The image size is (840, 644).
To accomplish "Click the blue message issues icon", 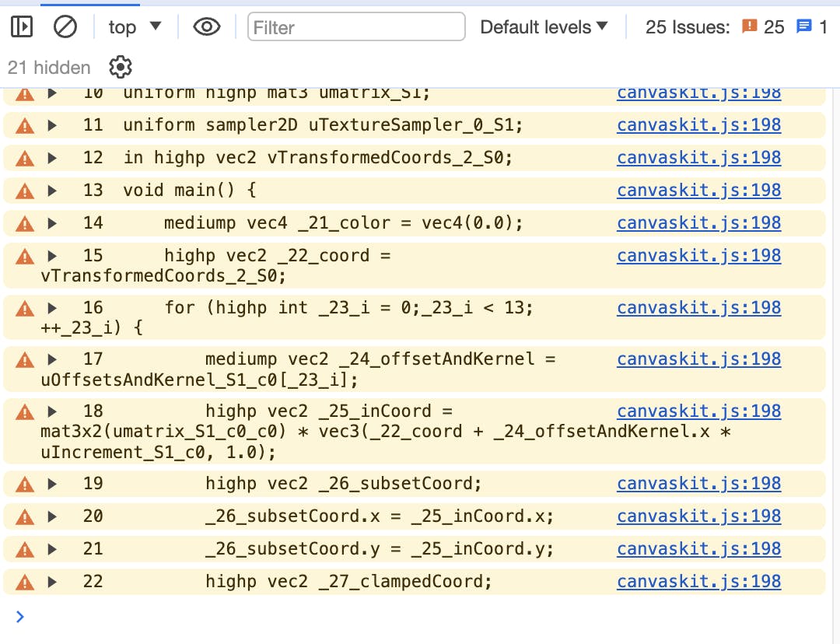I will tap(804, 27).
